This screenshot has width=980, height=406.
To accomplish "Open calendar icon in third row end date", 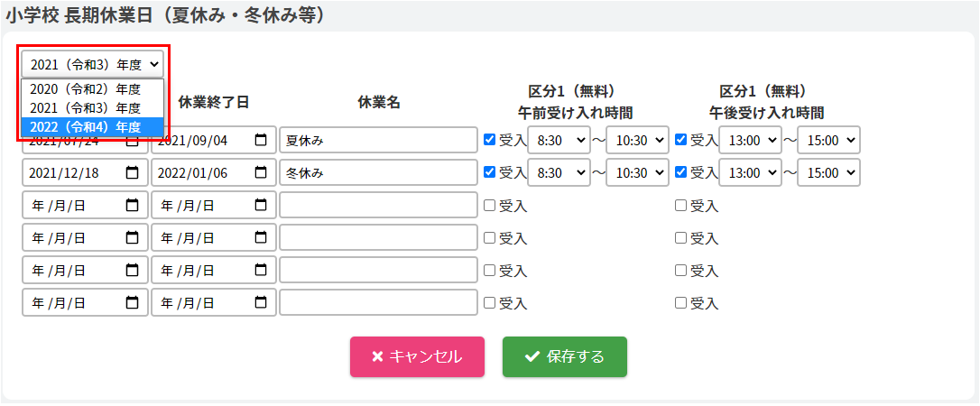I will point(261,206).
